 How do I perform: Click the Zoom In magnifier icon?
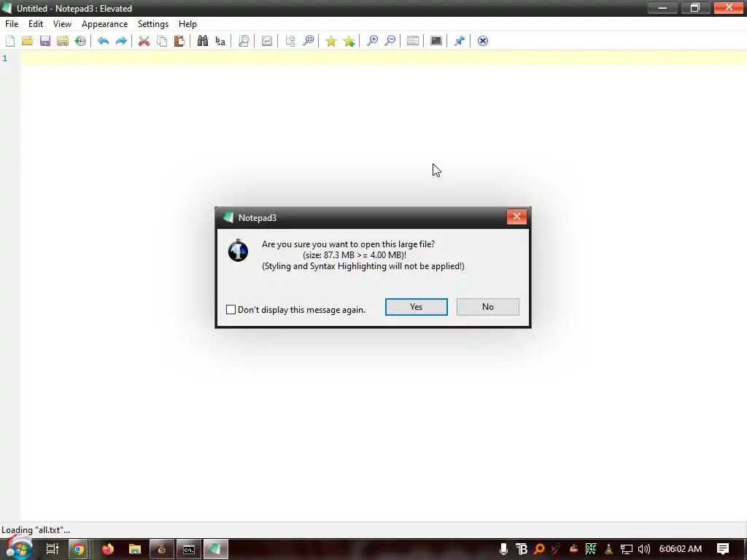[372, 41]
